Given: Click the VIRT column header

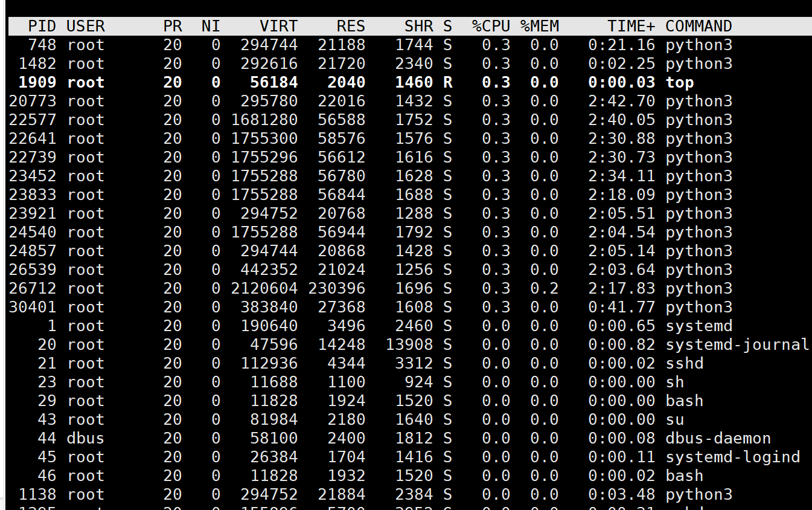Looking at the screenshot, I should tap(278, 26).
